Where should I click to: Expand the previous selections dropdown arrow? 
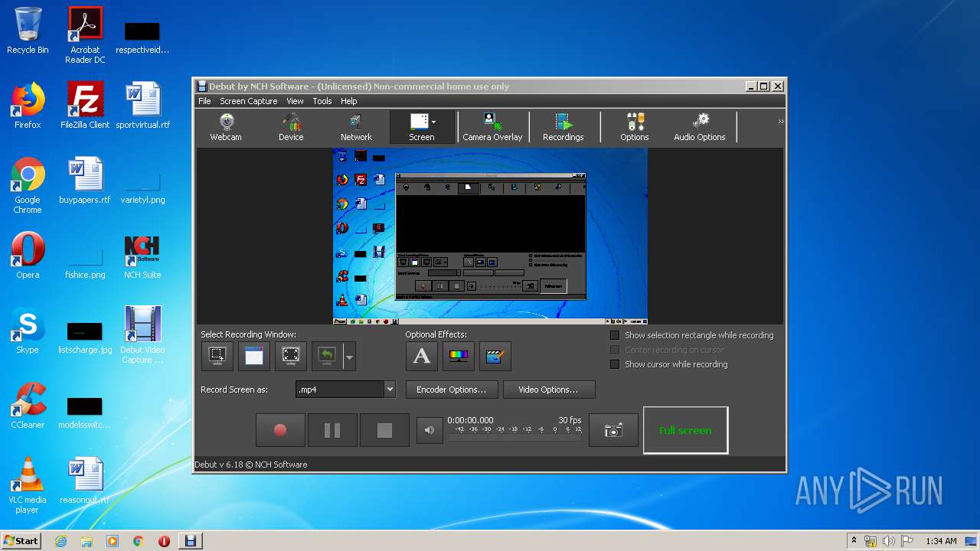(x=349, y=357)
